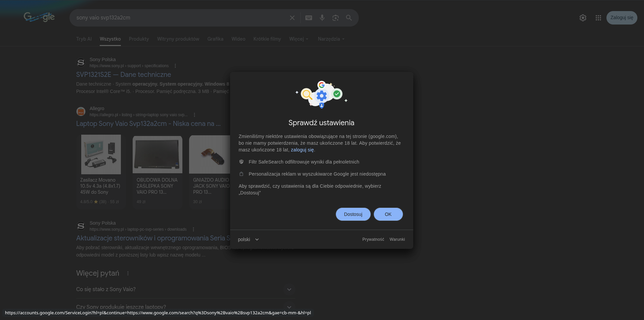644x320 pixels.
Task: Select the Wszystko tab
Action: pyautogui.click(x=110, y=39)
